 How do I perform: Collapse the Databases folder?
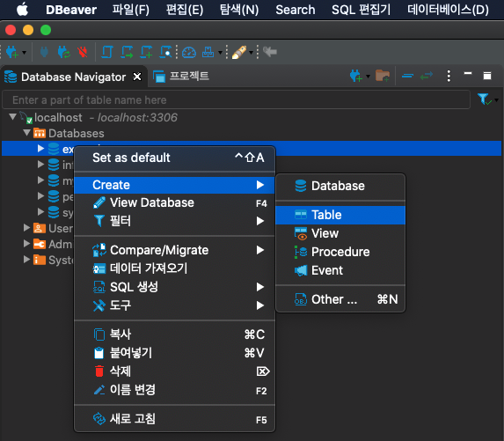pyautogui.click(x=26, y=132)
